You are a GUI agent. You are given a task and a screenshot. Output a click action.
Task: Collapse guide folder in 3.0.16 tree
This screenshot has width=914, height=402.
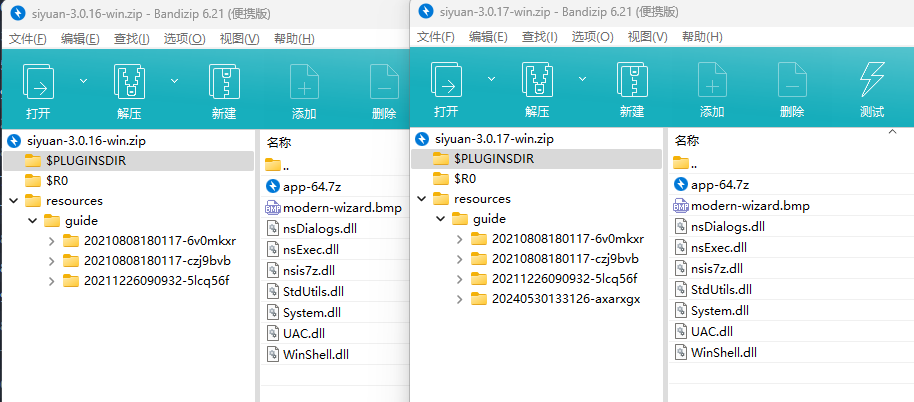(x=33, y=221)
